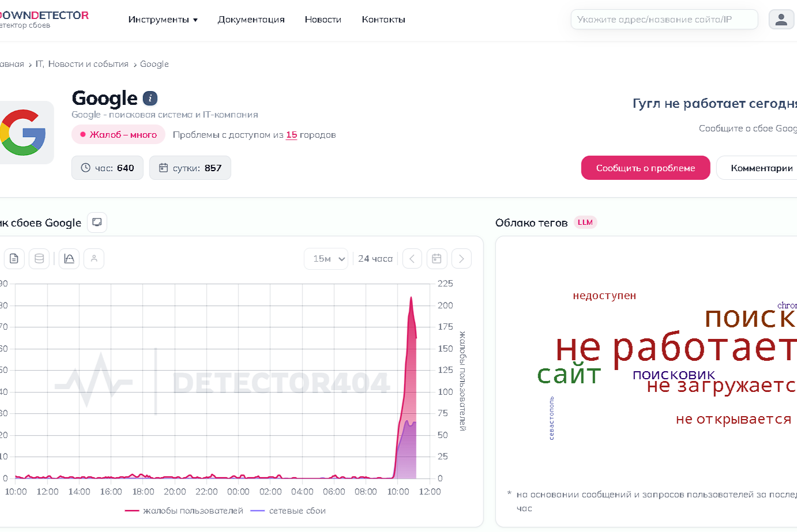Click the "сайт" tag in cloud

[569, 375]
